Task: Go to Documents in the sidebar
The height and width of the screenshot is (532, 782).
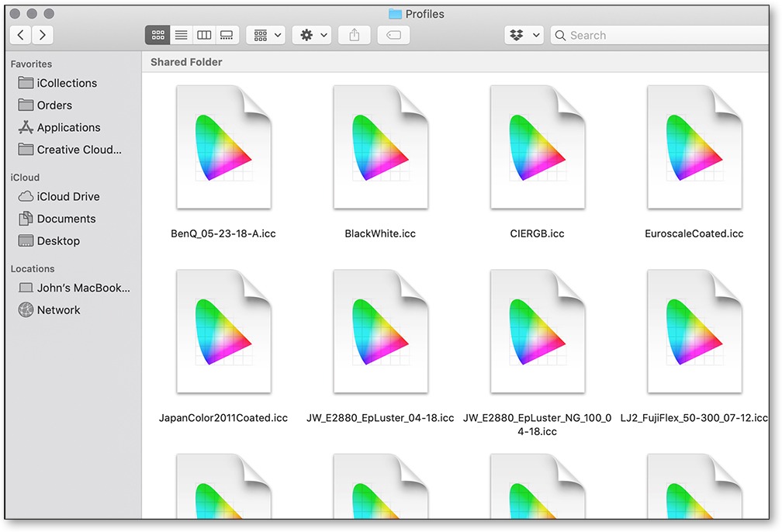Action: pos(66,219)
